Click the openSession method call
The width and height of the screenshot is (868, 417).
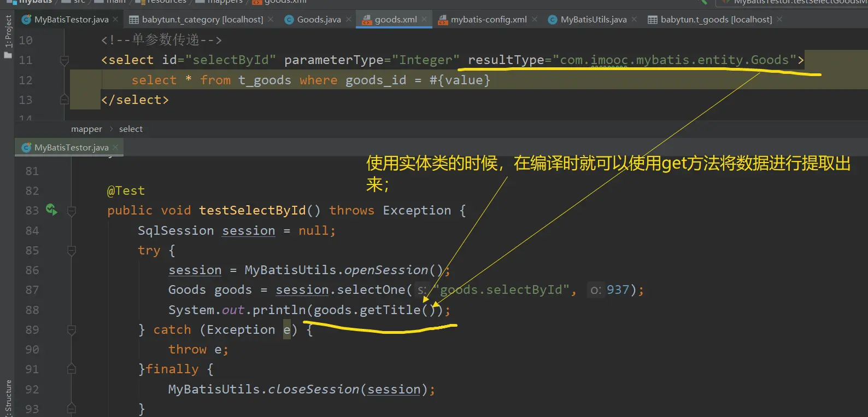(386, 270)
